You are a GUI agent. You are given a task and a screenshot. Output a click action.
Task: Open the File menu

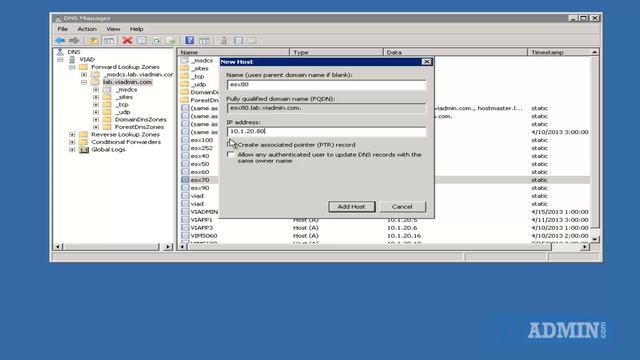[62, 29]
